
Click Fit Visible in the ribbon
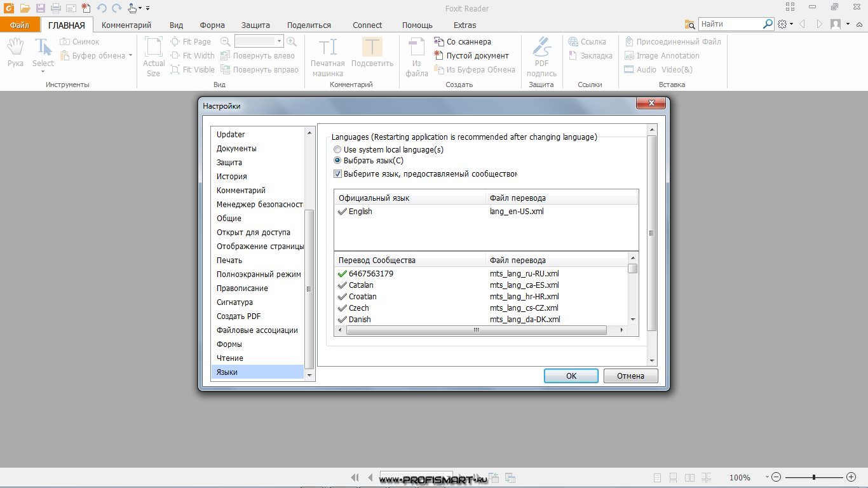click(193, 69)
